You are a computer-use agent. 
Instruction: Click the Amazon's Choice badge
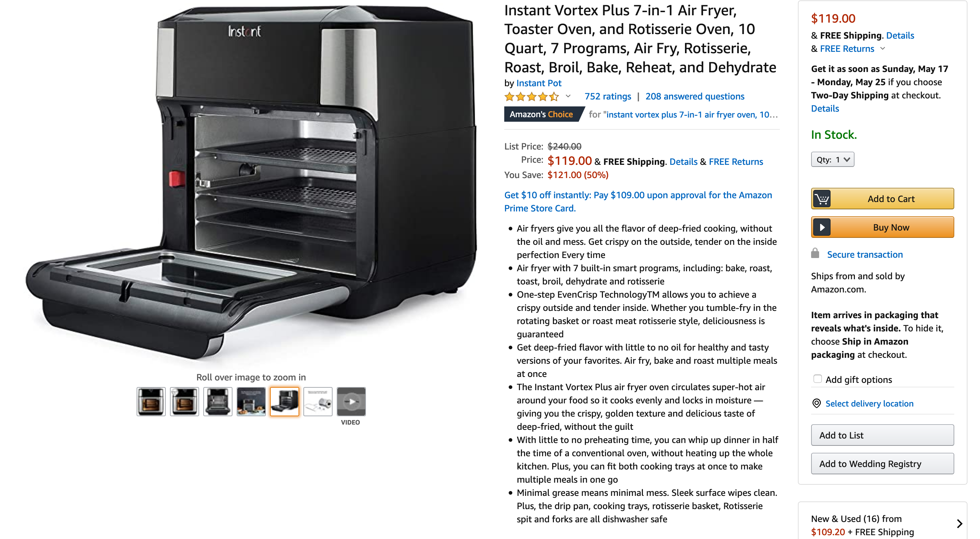click(x=542, y=114)
